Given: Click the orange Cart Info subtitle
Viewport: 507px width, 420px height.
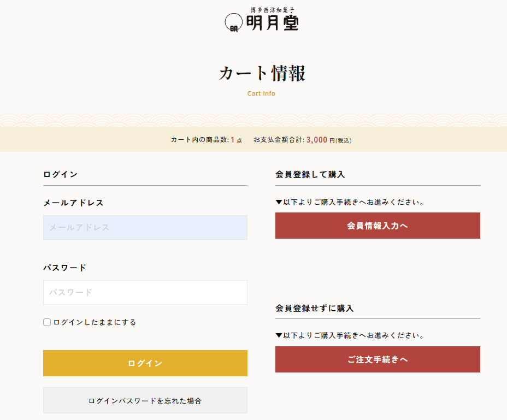Looking at the screenshot, I should coord(261,93).
